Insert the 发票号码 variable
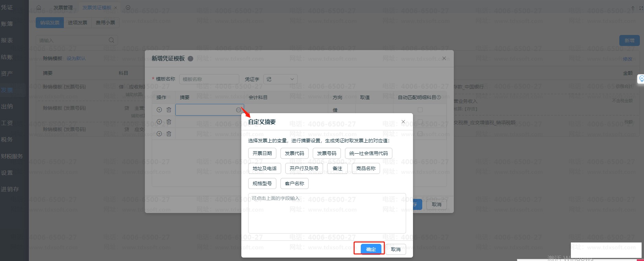Image resolution: width=644 pixels, height=261 pixels. click(326, 153)
